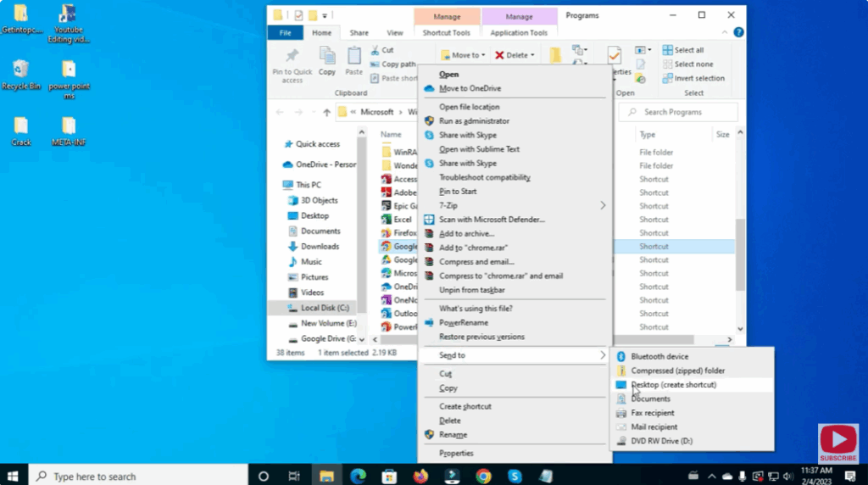Image resolution: width=868 pixels, height=485 pixels.
Task: Switch to the View ribbon tab
Action: click(395, 33)
